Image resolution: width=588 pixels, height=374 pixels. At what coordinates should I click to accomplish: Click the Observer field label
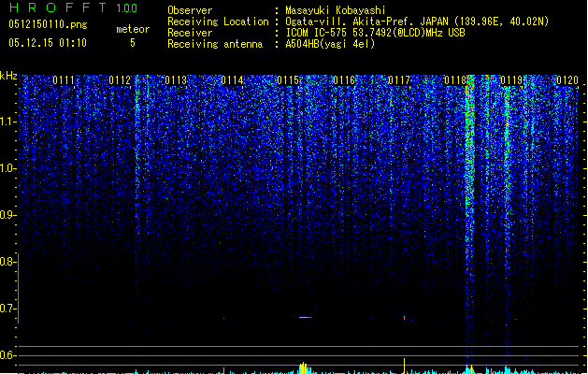pos(190,10)
